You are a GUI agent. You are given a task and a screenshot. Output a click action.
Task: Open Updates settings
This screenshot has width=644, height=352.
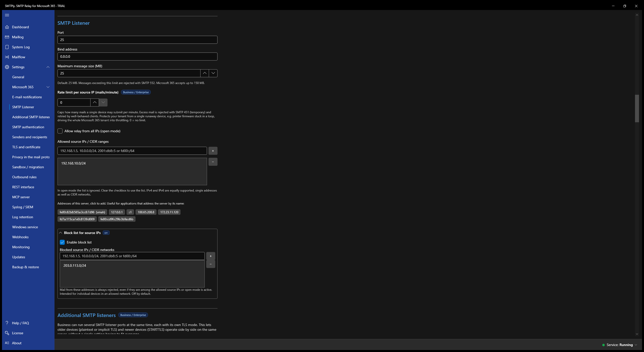coord(18,257)
